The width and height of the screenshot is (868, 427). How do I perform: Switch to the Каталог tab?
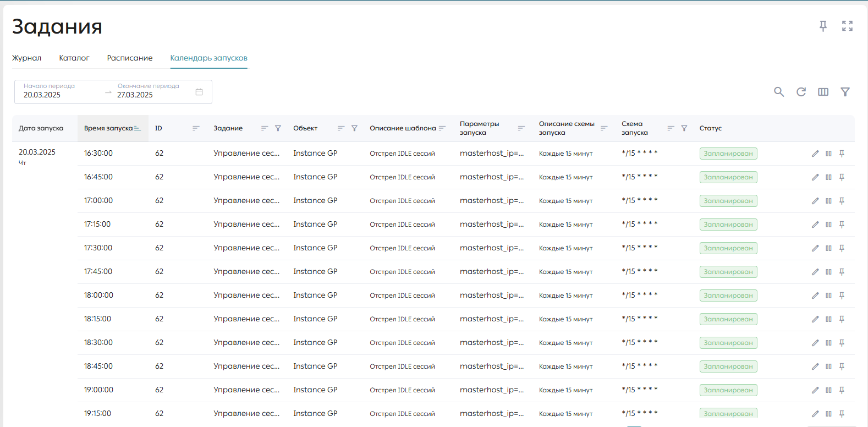74,58
